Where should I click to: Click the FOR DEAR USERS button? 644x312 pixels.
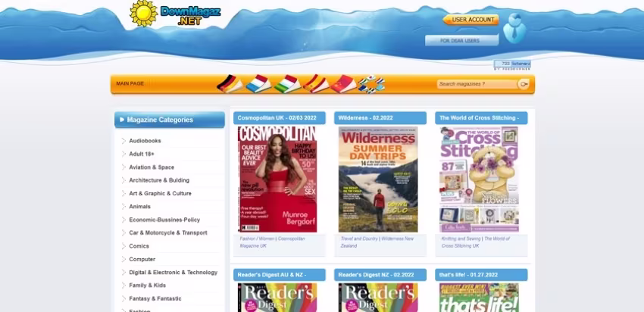(461, 40)
